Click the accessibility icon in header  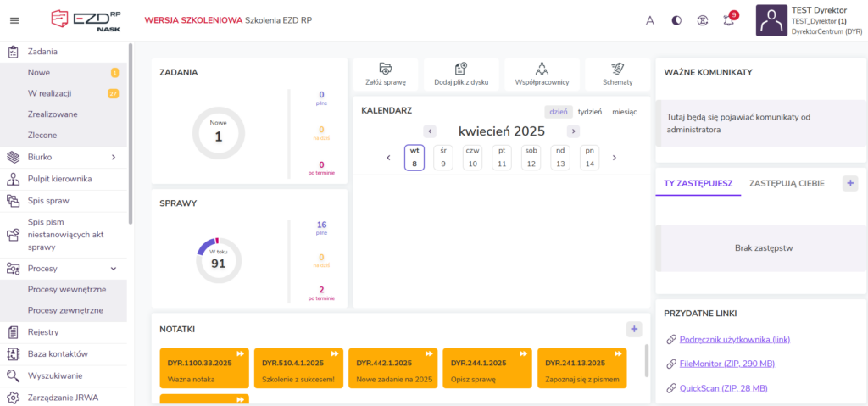point(703,21)
